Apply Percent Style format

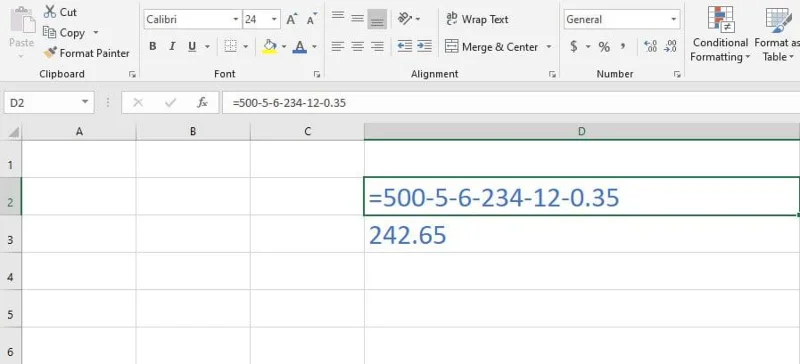point(605,47)
